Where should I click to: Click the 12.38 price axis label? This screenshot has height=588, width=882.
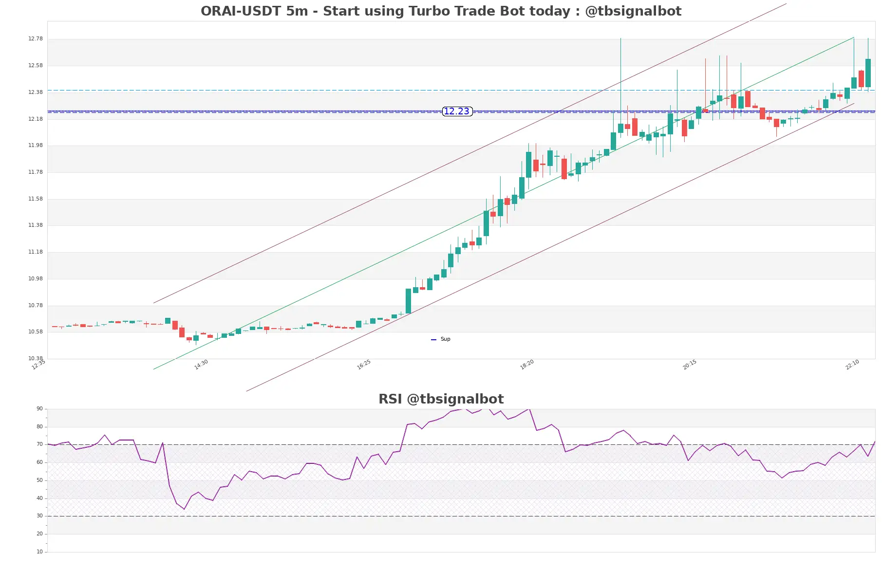(x=36, y=92)
